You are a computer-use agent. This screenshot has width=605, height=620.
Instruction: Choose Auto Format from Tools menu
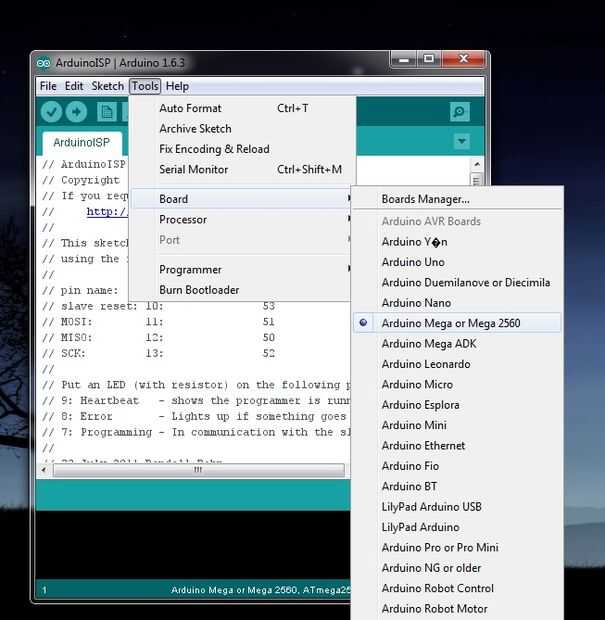241,108
